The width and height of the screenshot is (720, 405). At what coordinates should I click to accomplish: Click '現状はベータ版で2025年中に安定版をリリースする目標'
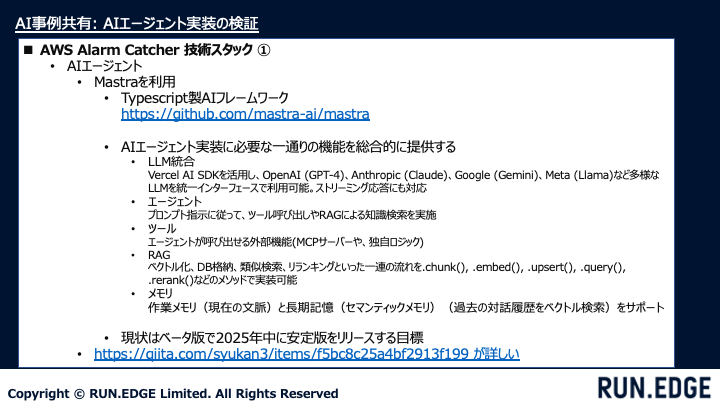pos(272,338)
